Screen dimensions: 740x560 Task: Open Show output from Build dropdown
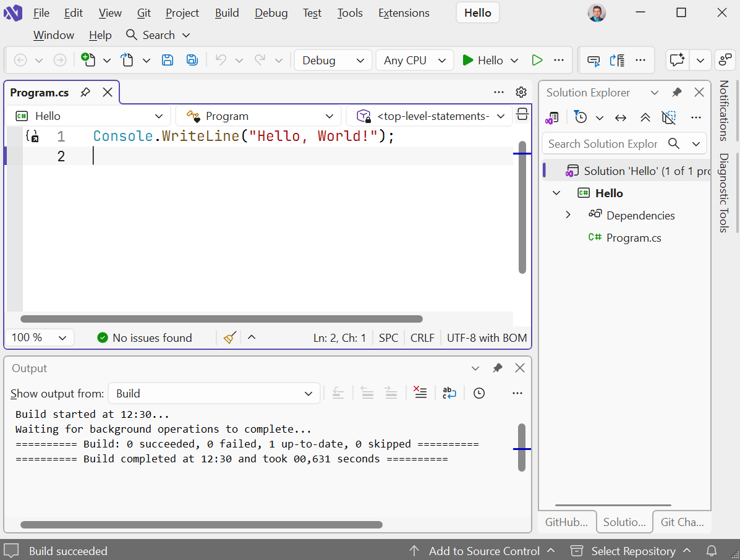point(215,394)
